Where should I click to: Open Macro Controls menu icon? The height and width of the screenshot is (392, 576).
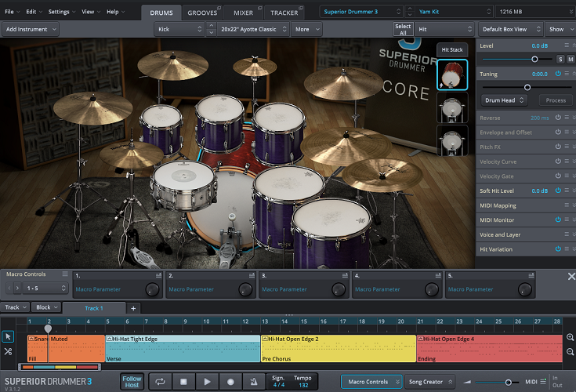[x=65, y=274]
